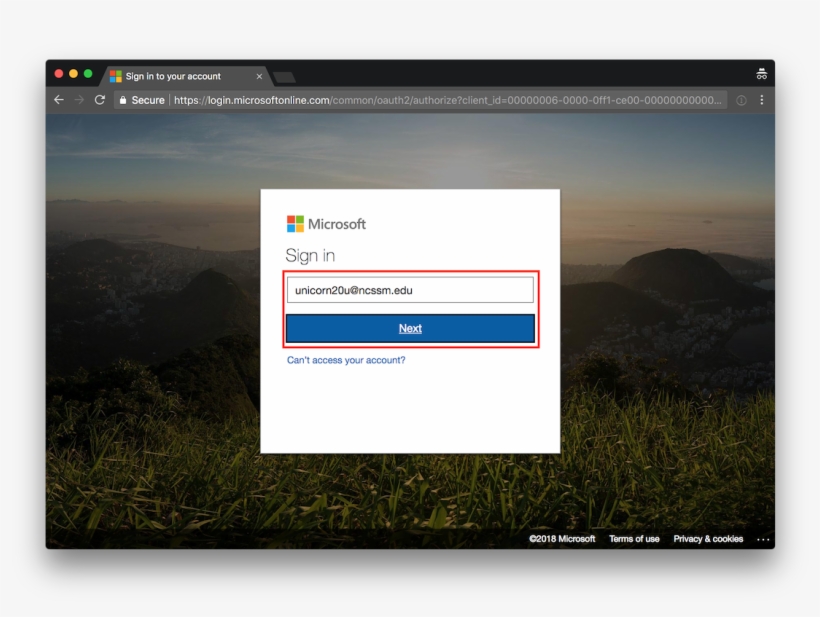Expand the ellipsis menu next to Privacy & cookies

click(764, 538)
